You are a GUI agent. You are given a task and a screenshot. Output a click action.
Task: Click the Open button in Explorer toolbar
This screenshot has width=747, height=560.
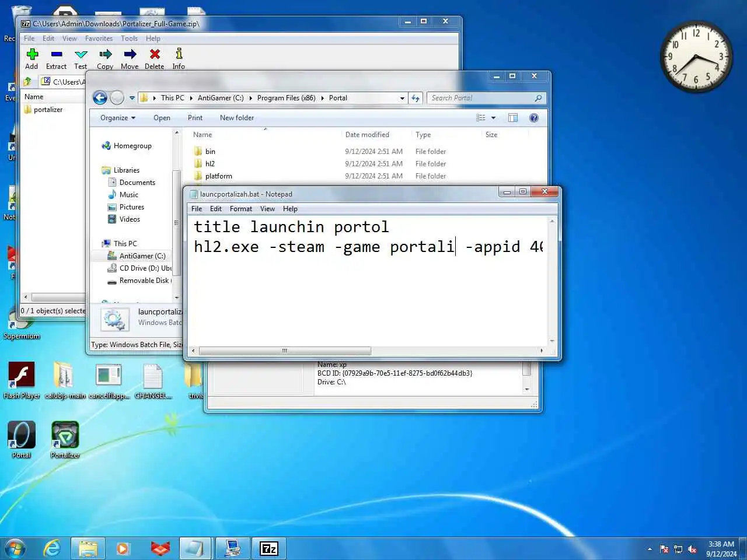(x=162, y=118)
